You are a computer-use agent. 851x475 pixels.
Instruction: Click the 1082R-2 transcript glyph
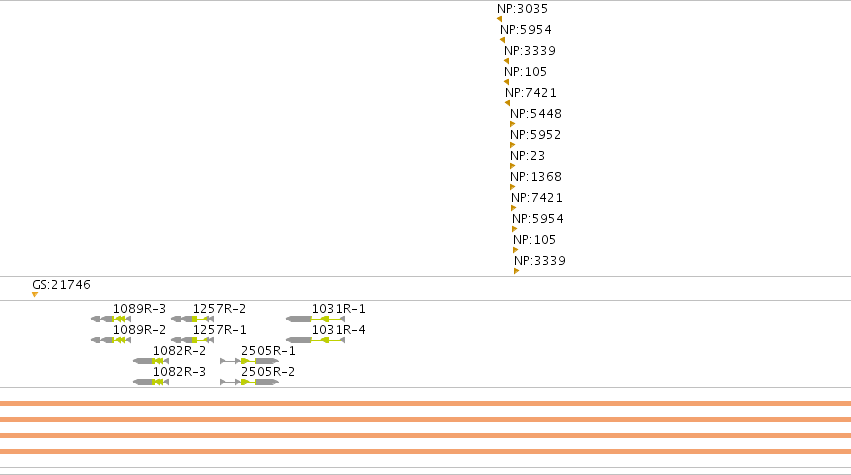pyautogui.click(x=151, y=361)
